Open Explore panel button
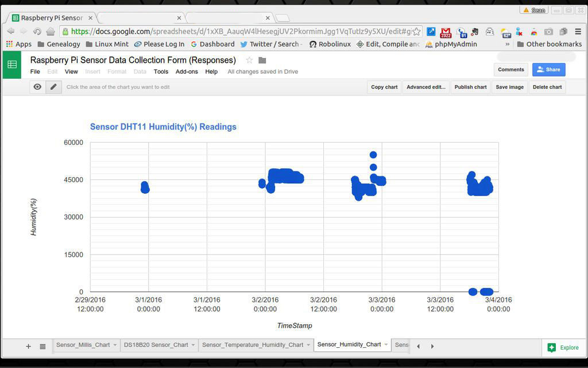588x368 pixels. [x=563, y=347]
